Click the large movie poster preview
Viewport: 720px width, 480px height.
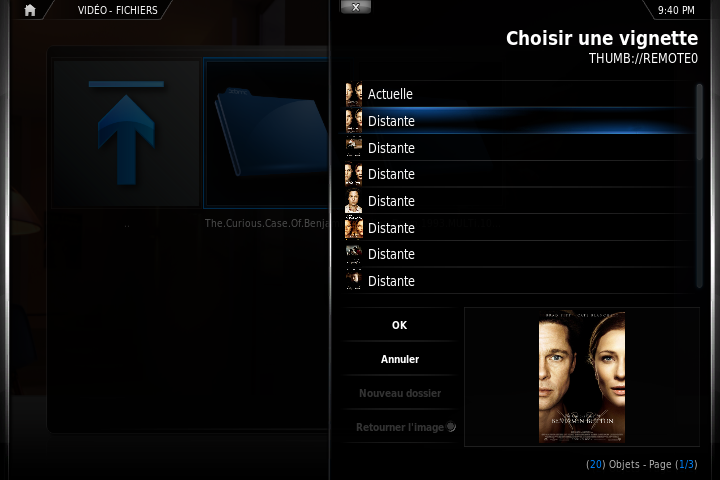coord(582,377)
